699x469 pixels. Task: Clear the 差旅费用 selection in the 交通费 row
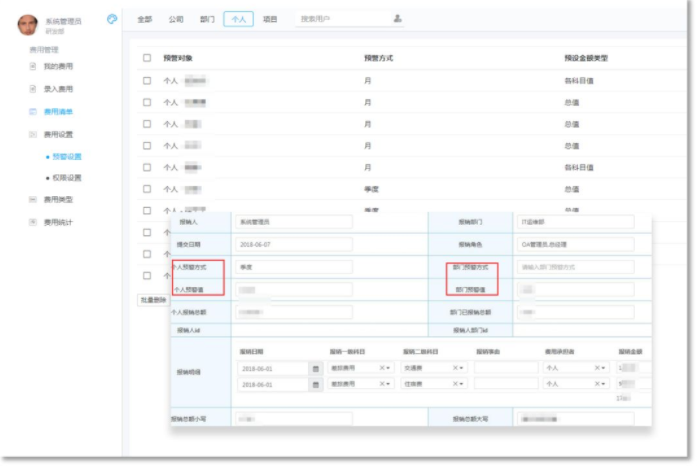[382, 368]
